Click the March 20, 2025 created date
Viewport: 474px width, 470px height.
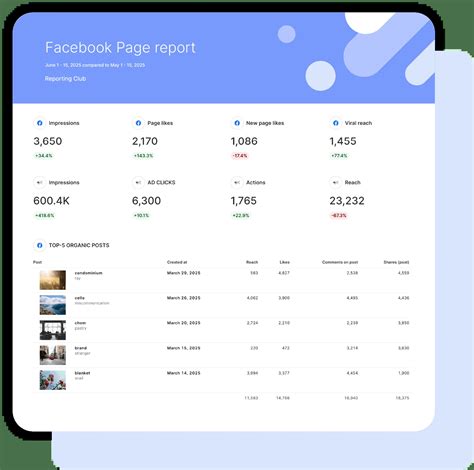[x=184, y=323]
